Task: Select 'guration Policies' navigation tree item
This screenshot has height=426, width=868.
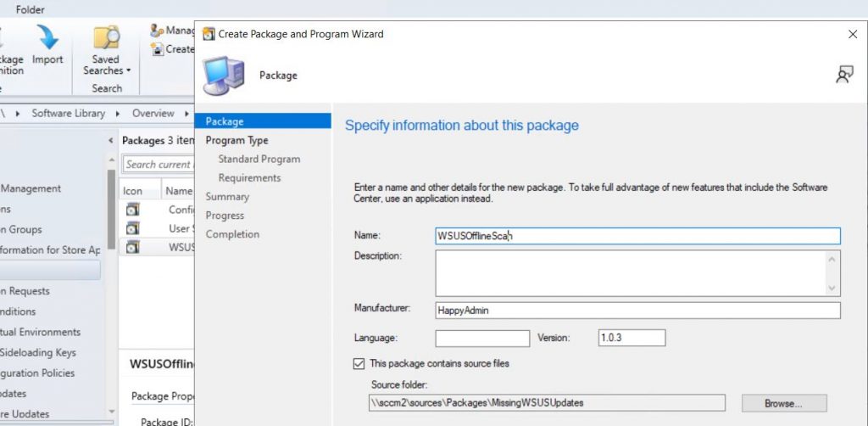Action: [x=37, y=373]
